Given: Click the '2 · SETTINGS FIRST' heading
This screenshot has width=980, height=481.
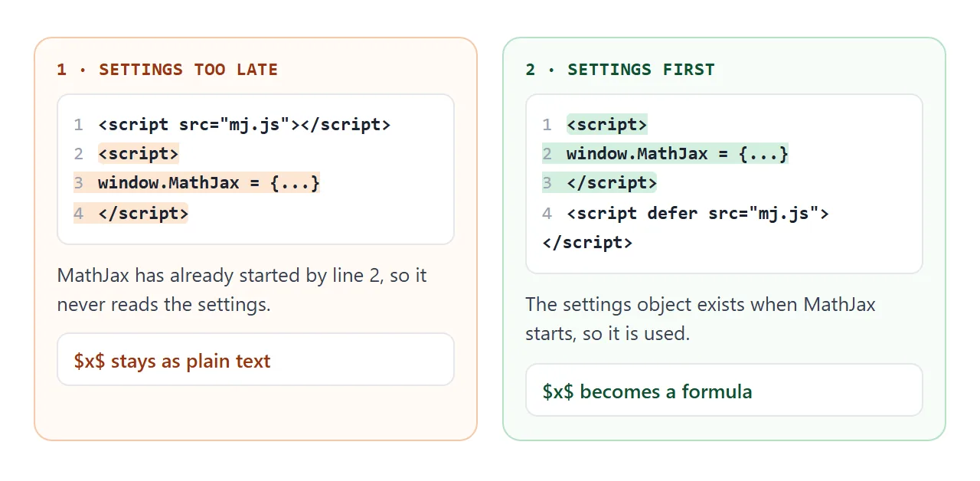Looking at the screenshot, I should (x=620, y=70).
